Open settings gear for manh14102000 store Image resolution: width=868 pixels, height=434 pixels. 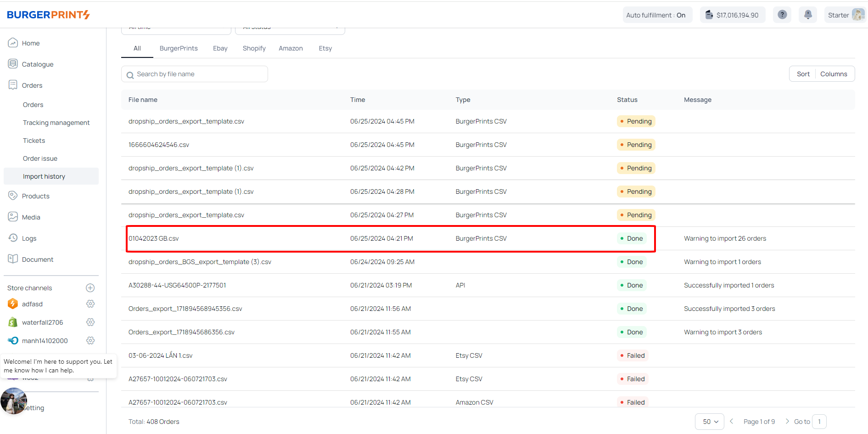point(90,341)
